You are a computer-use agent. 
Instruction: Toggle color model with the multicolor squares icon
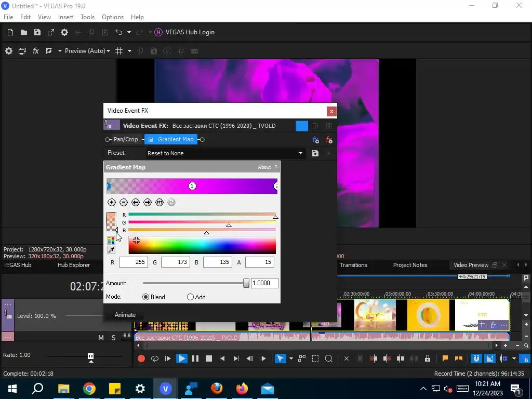[111, 241]
